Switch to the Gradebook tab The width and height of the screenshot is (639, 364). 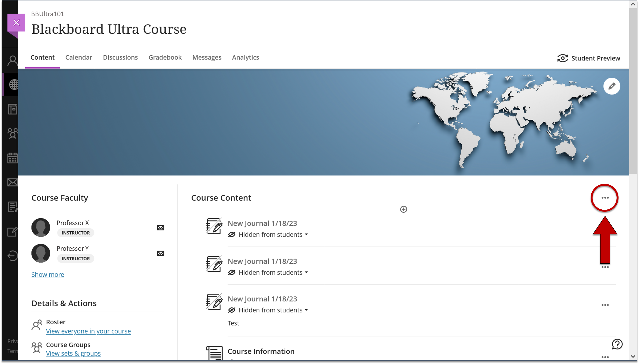165,57
